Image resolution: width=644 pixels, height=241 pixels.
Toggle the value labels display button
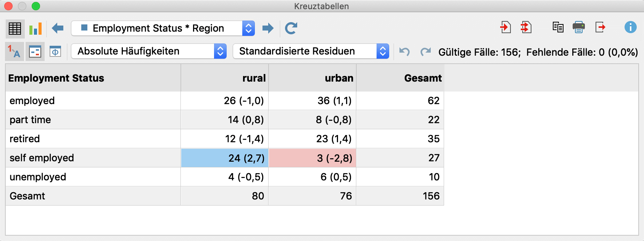tap(14, 51)
